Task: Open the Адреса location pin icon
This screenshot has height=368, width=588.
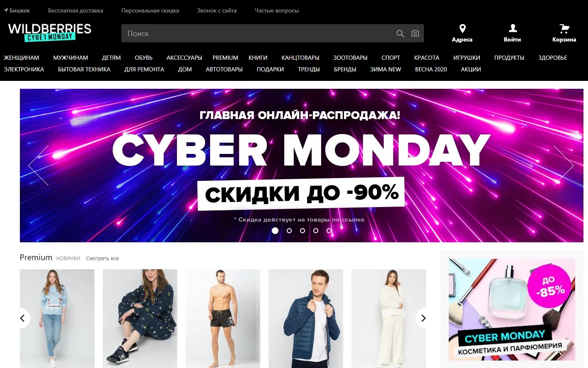Action: click(x=462, y=28)
